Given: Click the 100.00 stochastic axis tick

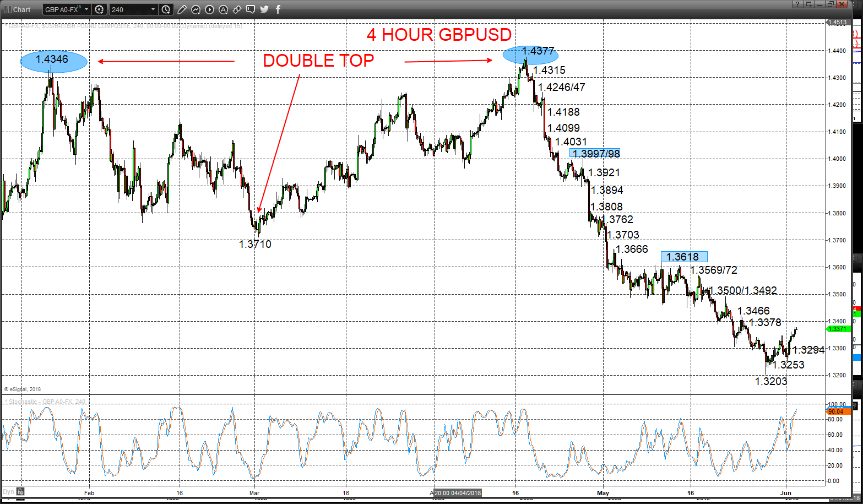Looking at the screenshot, I should tap(837, 404).
